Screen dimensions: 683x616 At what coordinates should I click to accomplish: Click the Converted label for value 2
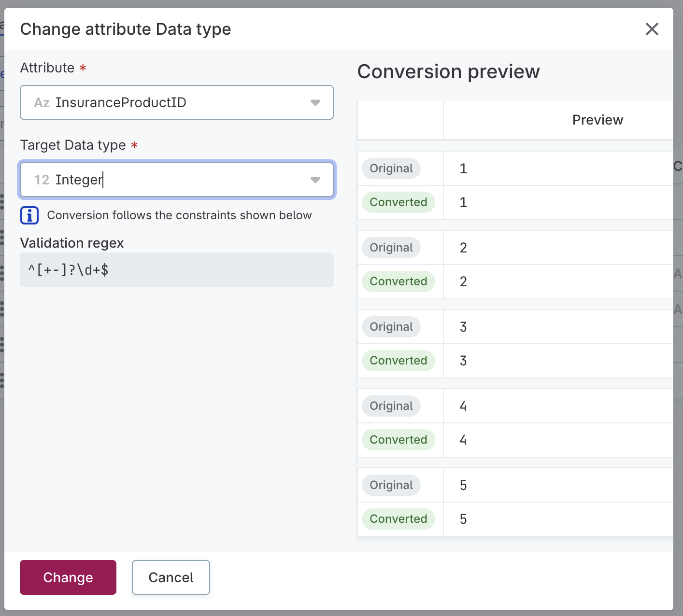398,281
